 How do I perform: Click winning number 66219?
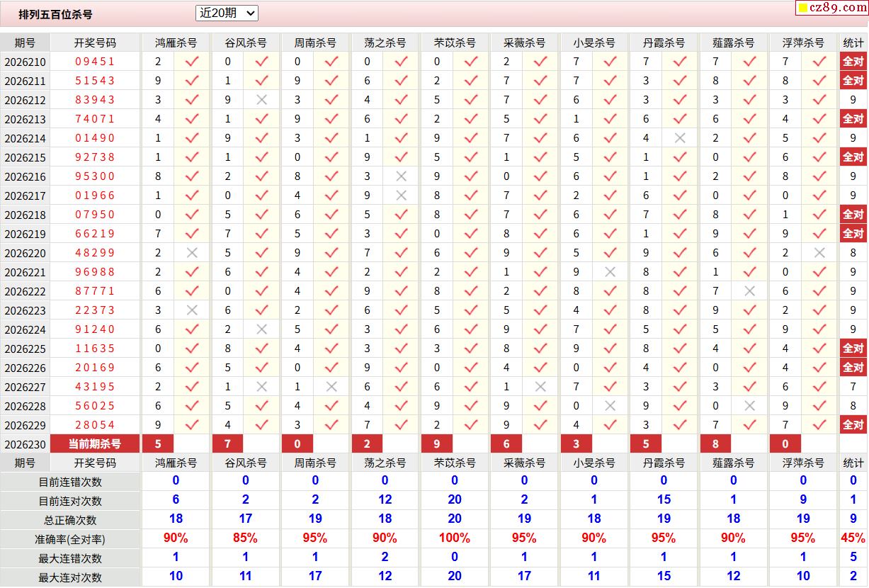pyautogui.click(x=95, y=234)
